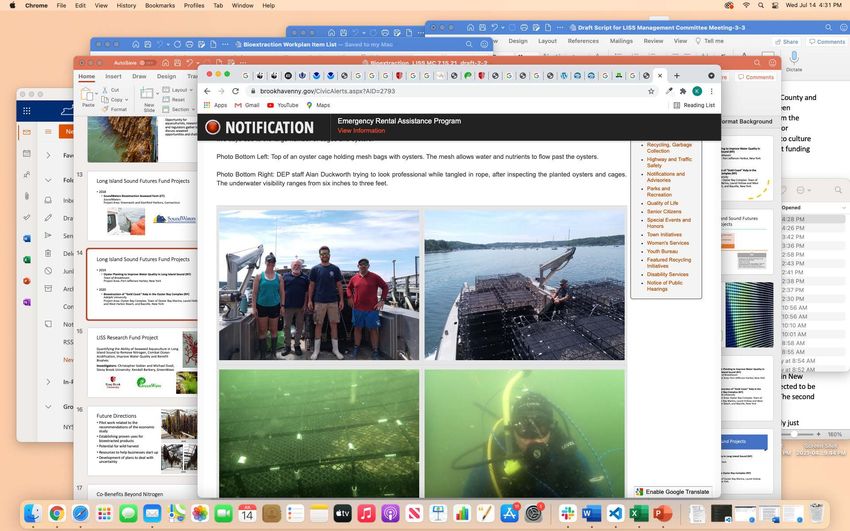
Task: Switch to PowerPoint Draw tab
Action: 139,76
